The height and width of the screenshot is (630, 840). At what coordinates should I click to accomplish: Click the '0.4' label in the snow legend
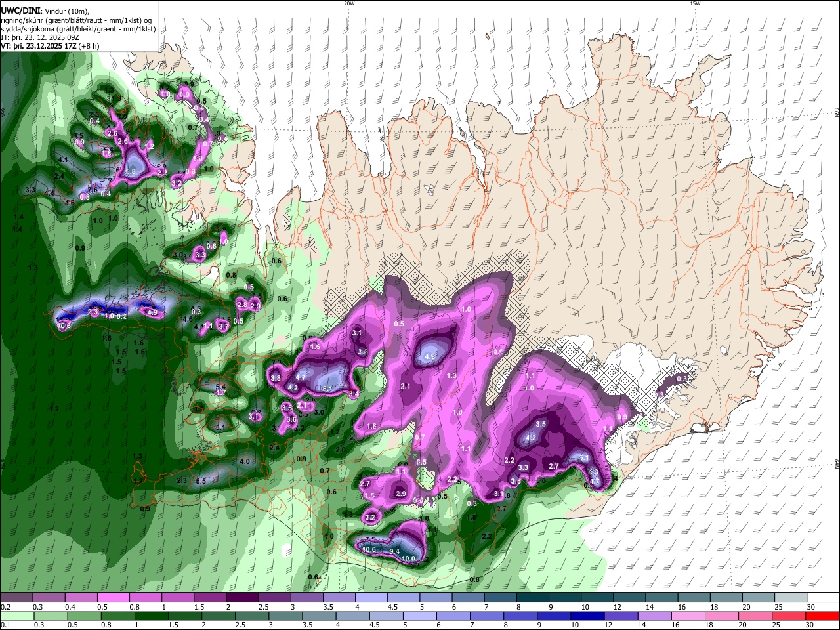click(x=70, y=607)
